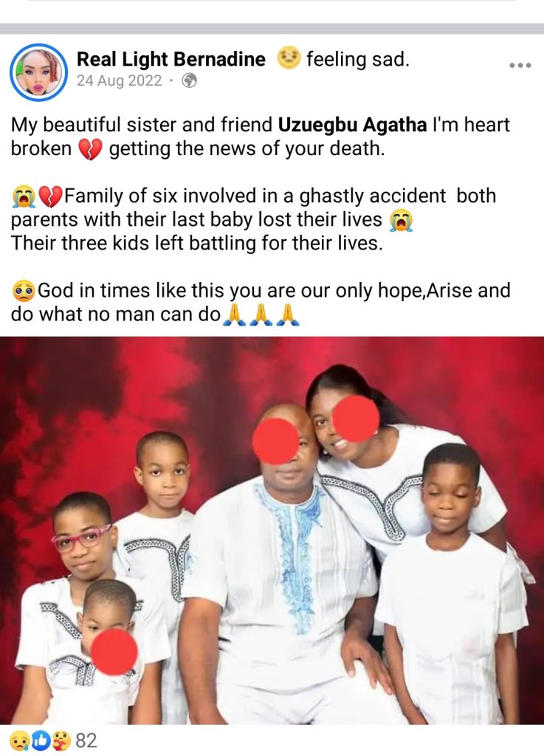Click the grey divider bar above post
This screenshot has width=544, height=756.
(272, 29)
